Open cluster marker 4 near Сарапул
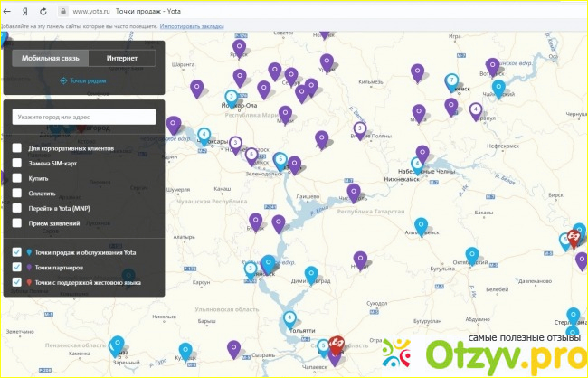The height and width of the screenshot is (378, 588). pos(476,109)
